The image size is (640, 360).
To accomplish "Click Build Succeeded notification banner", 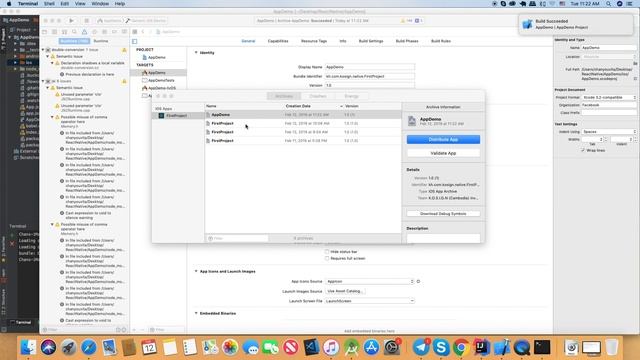I will click(576, 24).
